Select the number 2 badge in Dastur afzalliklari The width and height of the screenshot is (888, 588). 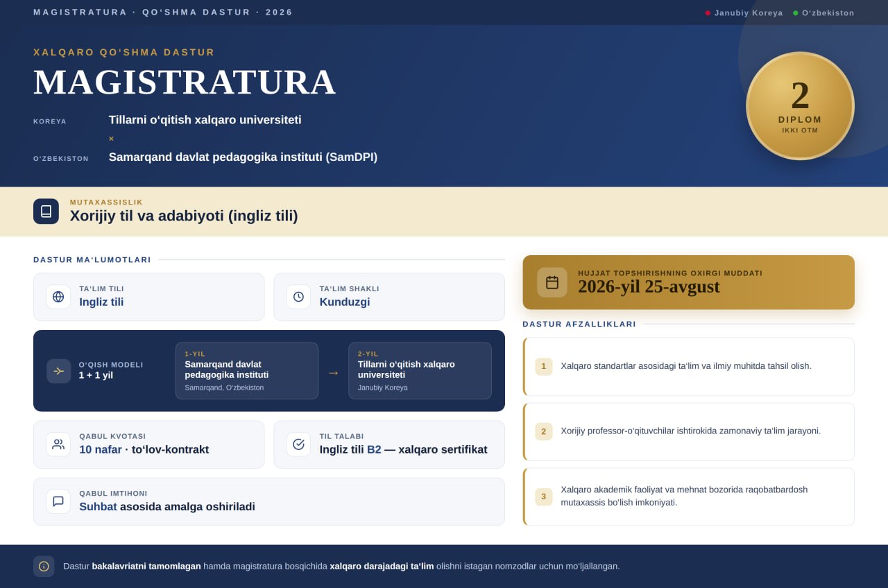pos(544,431)
